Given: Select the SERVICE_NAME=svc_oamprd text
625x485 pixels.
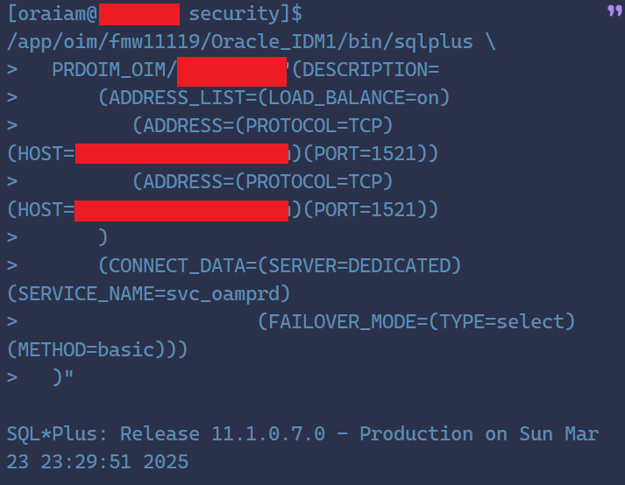Looking at the screenshot, I should [x=148, y=294].
